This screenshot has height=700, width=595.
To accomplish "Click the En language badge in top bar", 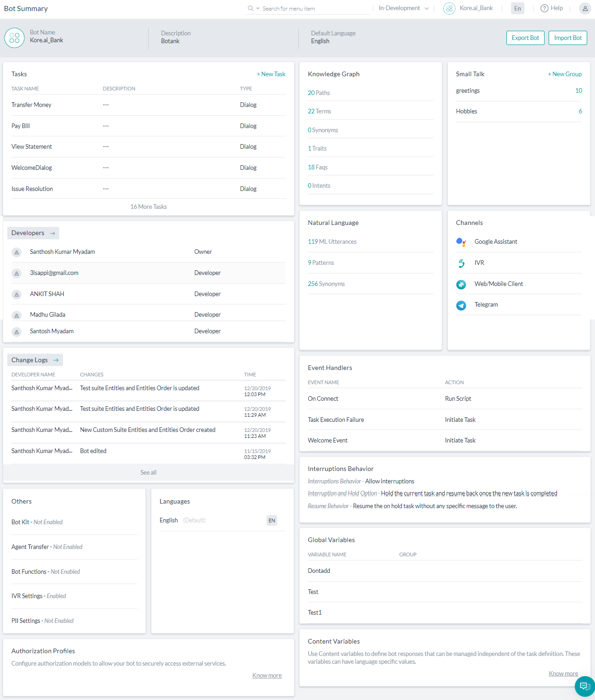I will [x=517, y=8].
